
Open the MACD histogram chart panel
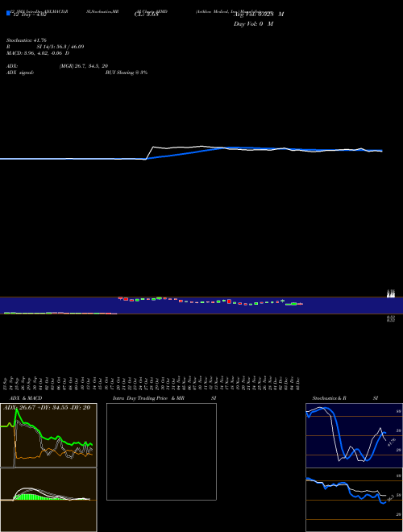pyautogui.click(x=48, y=500)
